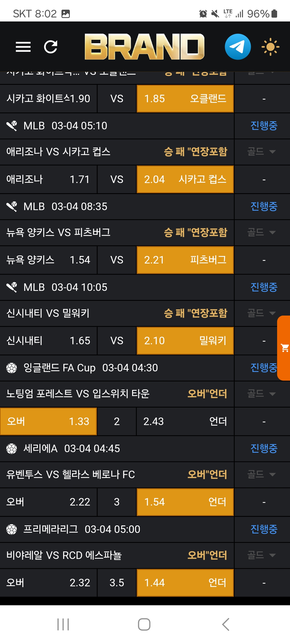Open the hamburger menu
This screenshot has height=644, width=290.
[23, 47]
